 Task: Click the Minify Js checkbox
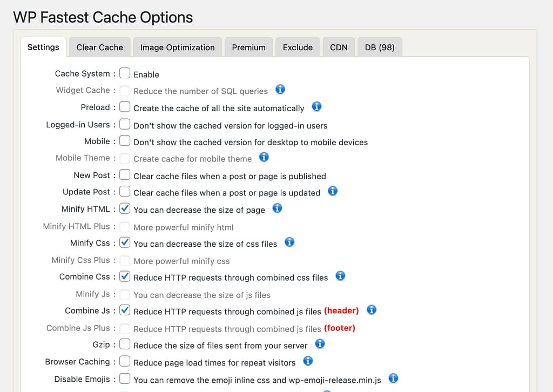(x=125, y=294)
